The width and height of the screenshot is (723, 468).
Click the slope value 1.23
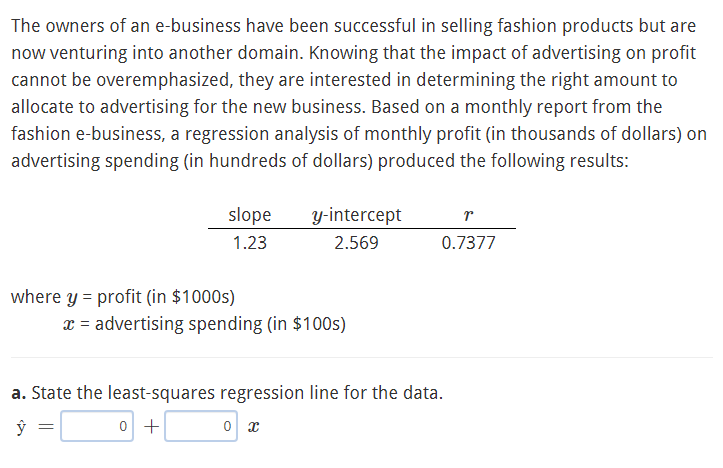[250, 243]
